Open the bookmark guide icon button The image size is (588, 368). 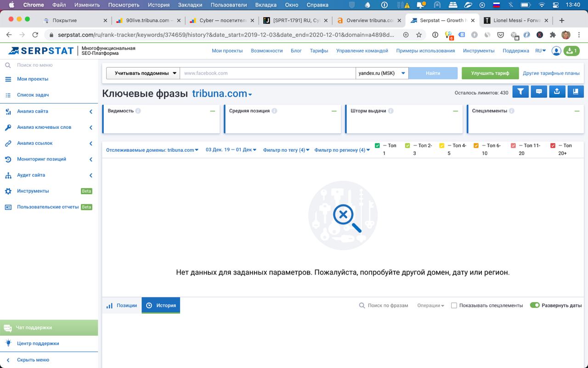click(x=576, y=92)
